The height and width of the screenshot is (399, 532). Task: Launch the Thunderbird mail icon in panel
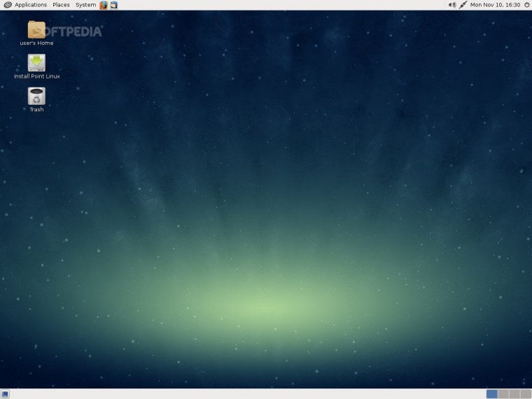pos(113,5)
